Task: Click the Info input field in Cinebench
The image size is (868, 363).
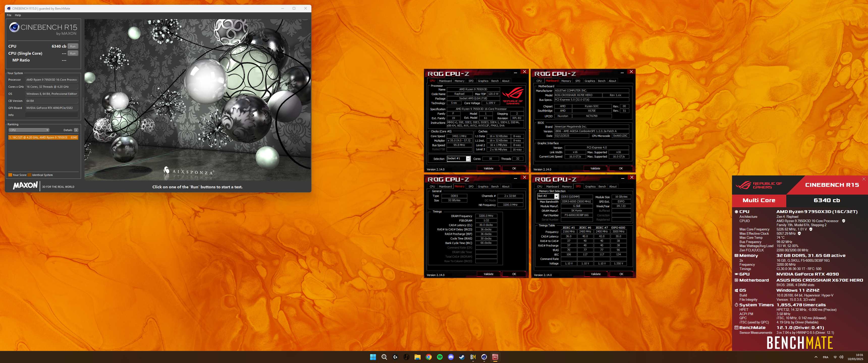Action: [52, 115]
